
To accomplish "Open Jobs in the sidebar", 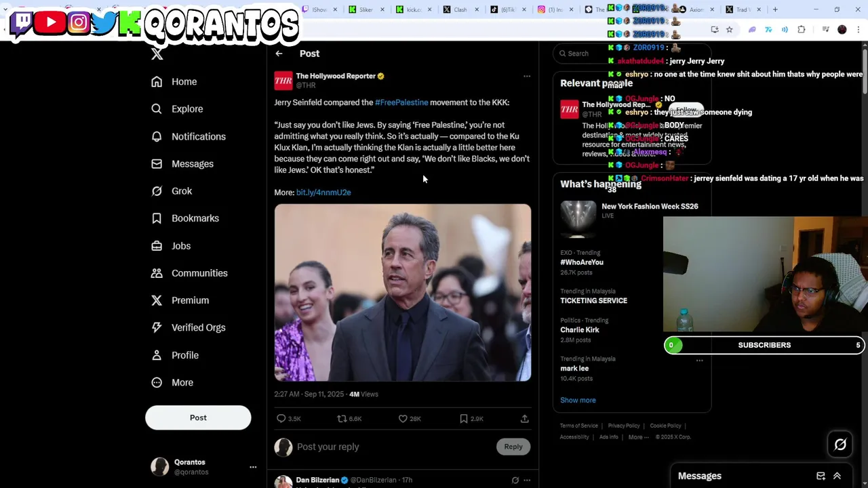I will [x=171, y=246].
